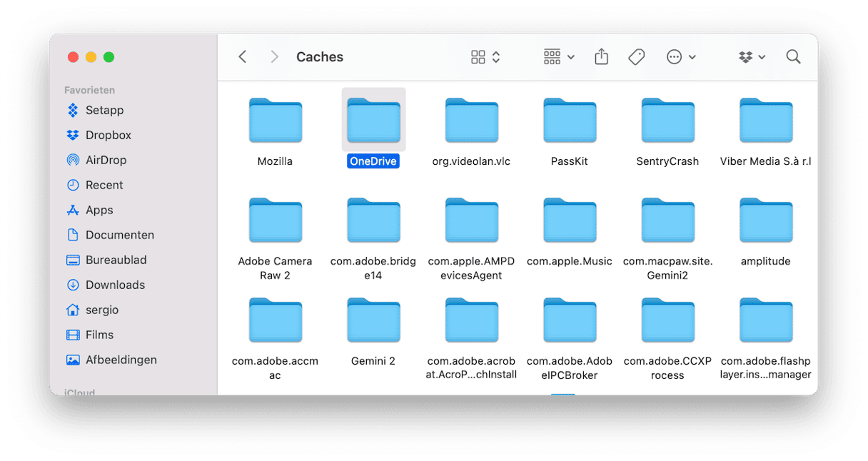The width and height of the screenshot is (868, 461).
Task: Click the Mozilla folder name label
Action: [275, 161]
